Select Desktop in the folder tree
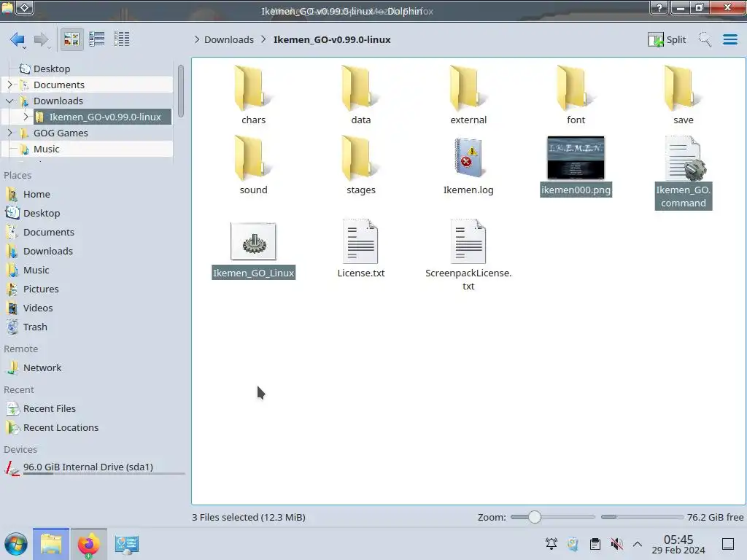 coord(52,69)
